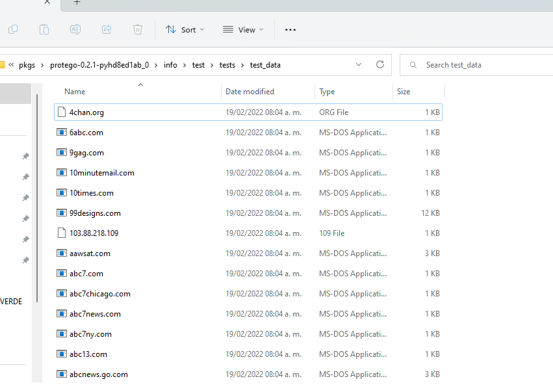Select the 4chan.org file icon
553x392 pixels.
[x=62, y=112]
